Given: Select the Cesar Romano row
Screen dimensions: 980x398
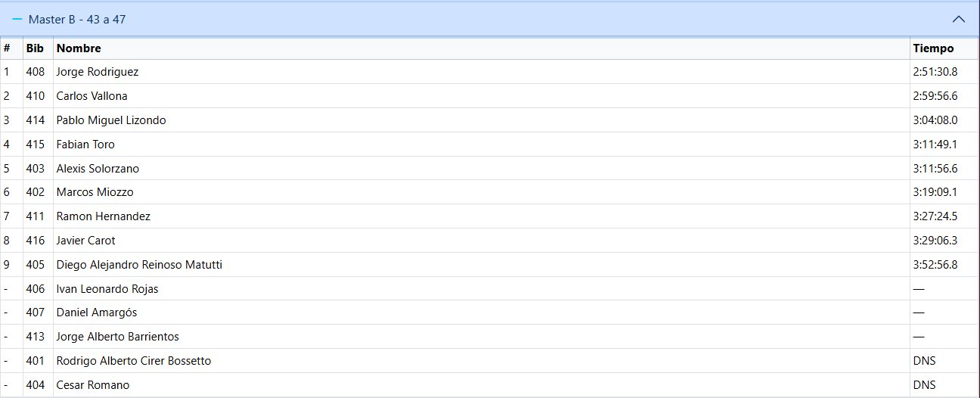Looking at the screenshot, I should coord(490,385).
